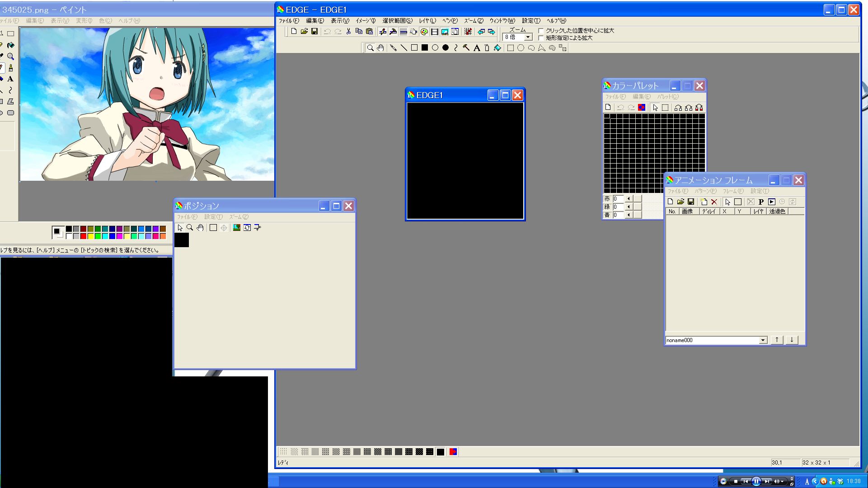The image size is (868, 488).
Task: Enable 'クリックした位置を中心に拡大' checkbox
Action: [x=540, y=31]
